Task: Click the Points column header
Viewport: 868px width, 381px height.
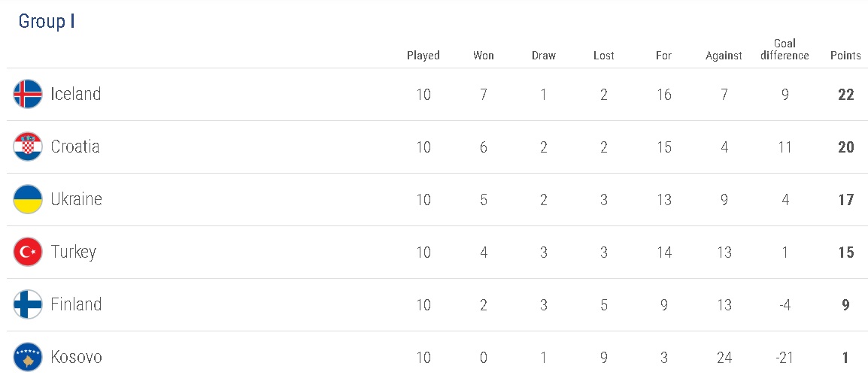Action: tap(845, 56)
